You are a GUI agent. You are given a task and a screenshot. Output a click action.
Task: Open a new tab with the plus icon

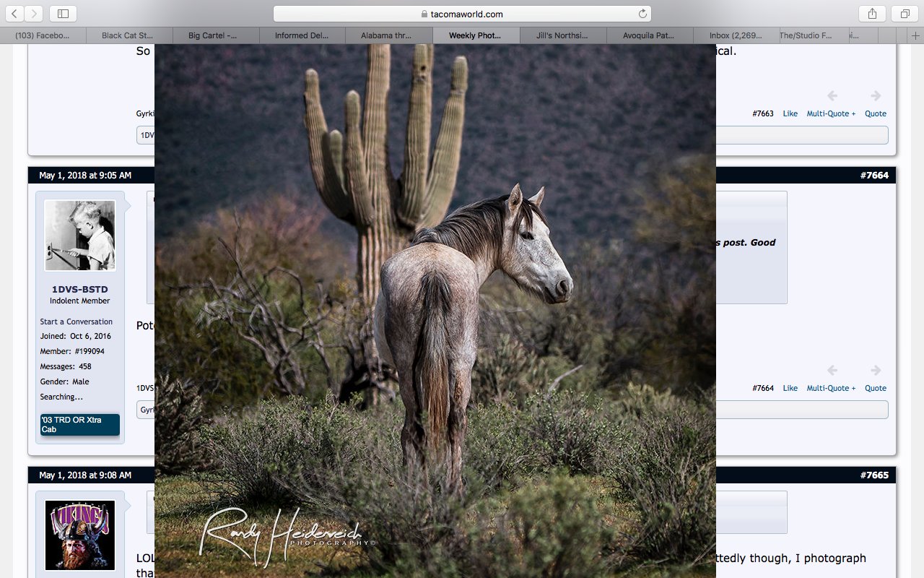point(916,35)
